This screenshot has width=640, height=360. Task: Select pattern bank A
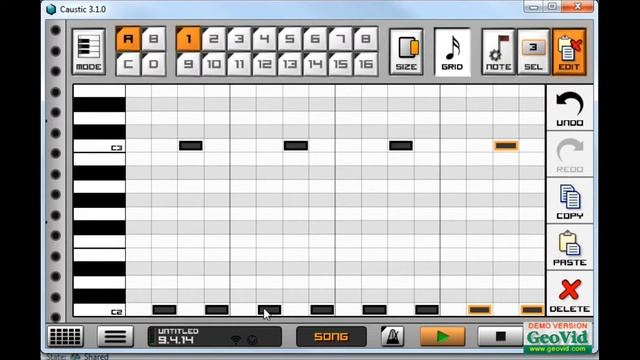click(128, 39)
